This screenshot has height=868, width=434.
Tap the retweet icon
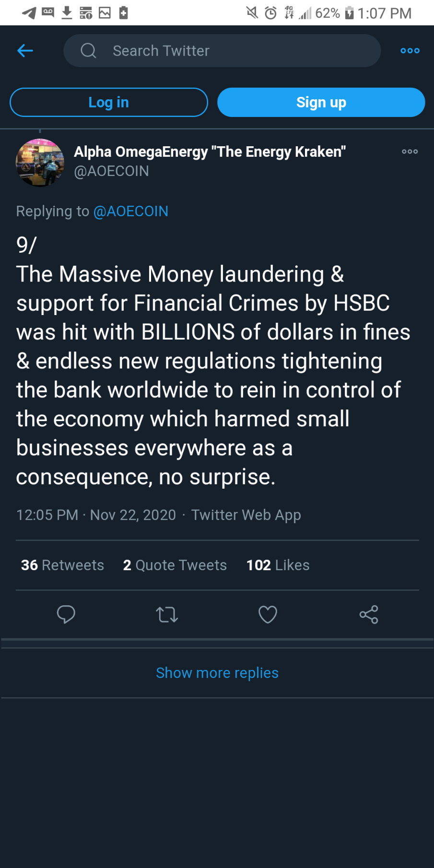tap(167, 614)
